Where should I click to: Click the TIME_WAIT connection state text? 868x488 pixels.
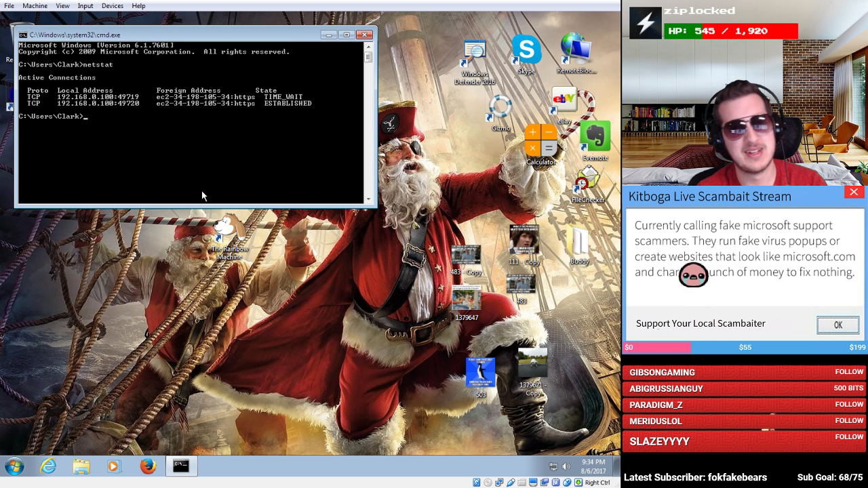tap(283, 97)
